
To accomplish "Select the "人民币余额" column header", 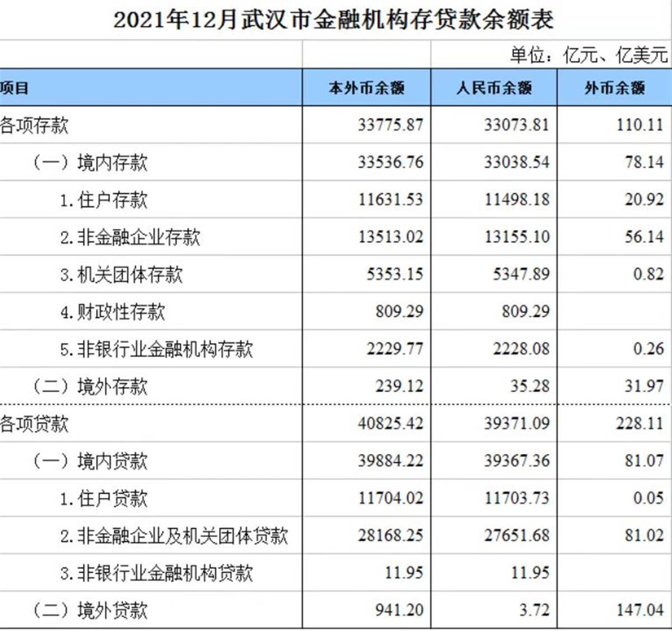I will 494,88.
